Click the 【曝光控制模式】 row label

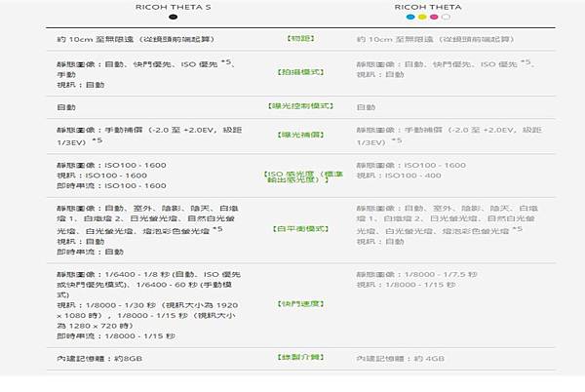300,106
